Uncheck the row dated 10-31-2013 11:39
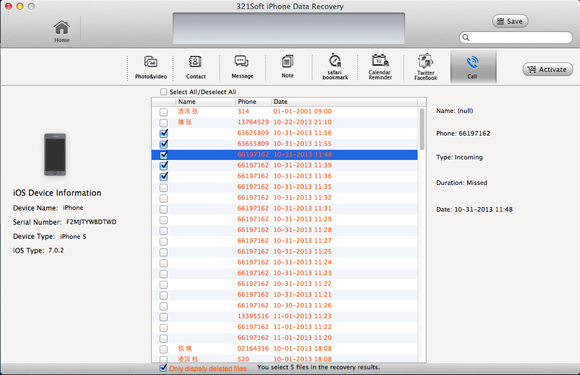This screenshot has height=375, width=580. [x=163, y=165]
